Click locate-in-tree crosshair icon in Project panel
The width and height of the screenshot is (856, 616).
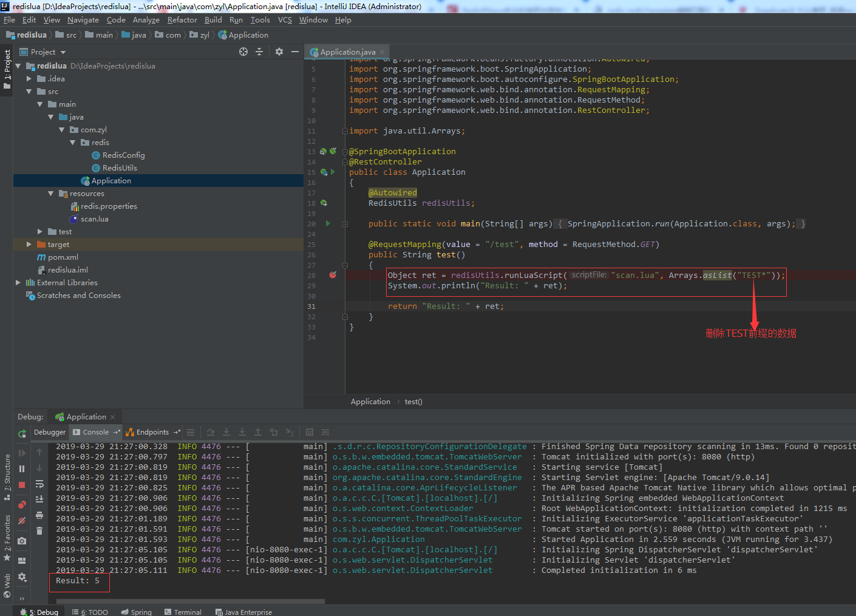coord(243,52)
